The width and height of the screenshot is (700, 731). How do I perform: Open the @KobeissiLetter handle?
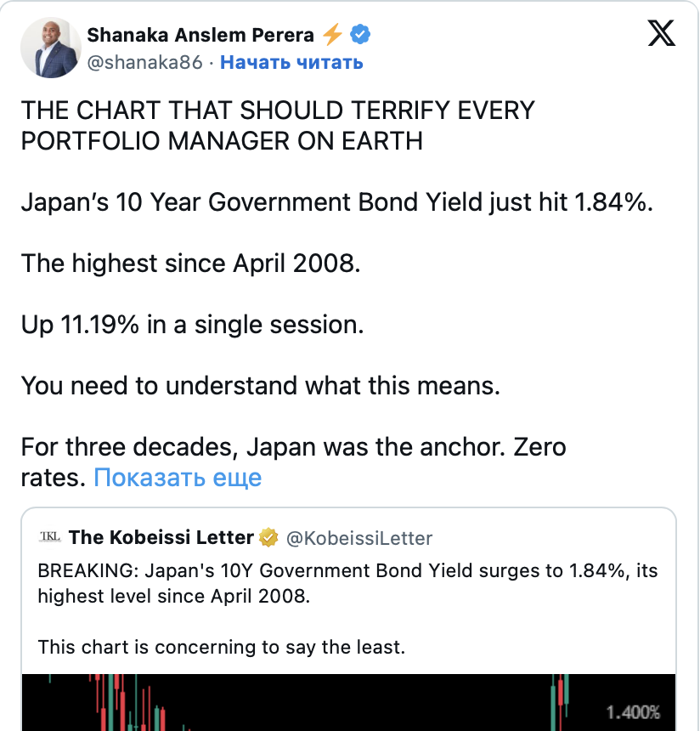(x=358, y=538)
